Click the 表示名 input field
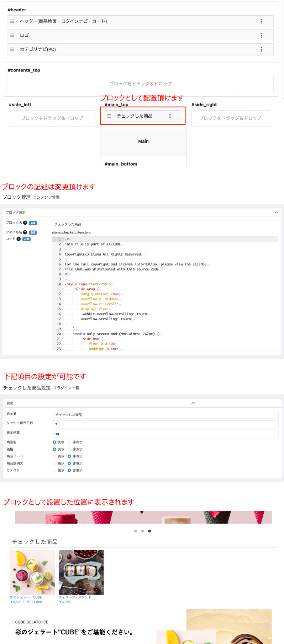Viewport: 284px width, 644px height. [165, 415]
